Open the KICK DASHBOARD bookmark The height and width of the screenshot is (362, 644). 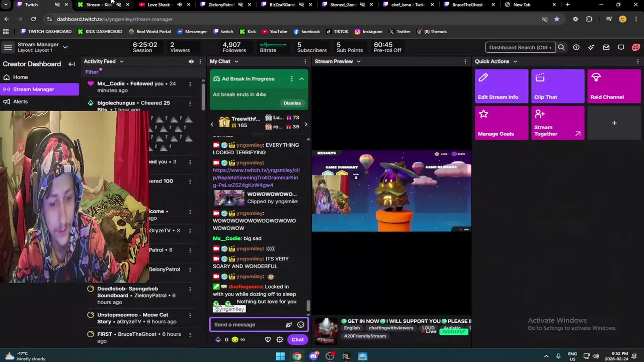(x=100, y=31)
